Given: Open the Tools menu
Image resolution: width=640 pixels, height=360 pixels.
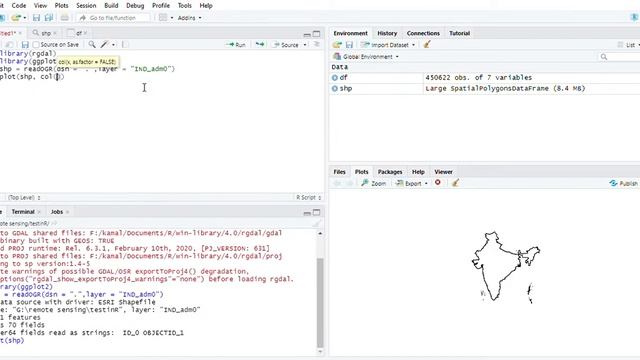Looking at the screenshot, I should (184, 6).
